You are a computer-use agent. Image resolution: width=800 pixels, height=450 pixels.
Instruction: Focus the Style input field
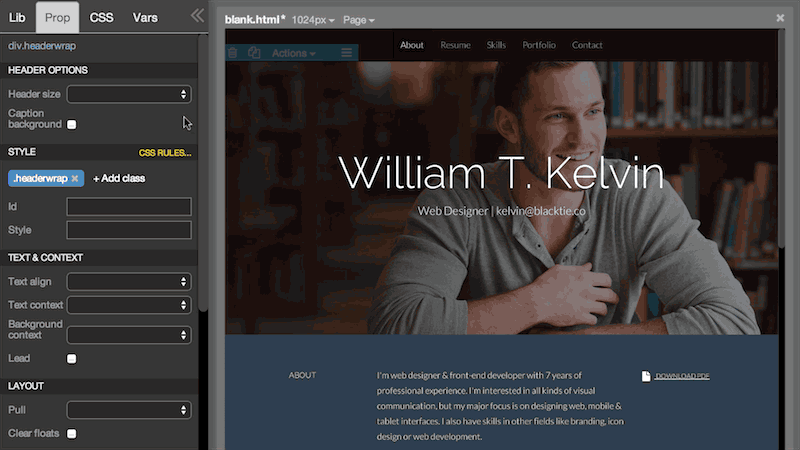tap(129, 230)
